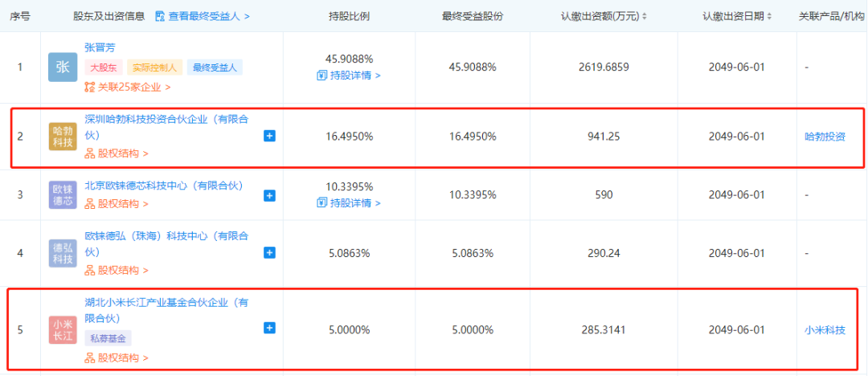The height and width of the screenshot is (376, 868).
Task: Click the 哈勃科技 logo thumbnail
Action: 63,137
